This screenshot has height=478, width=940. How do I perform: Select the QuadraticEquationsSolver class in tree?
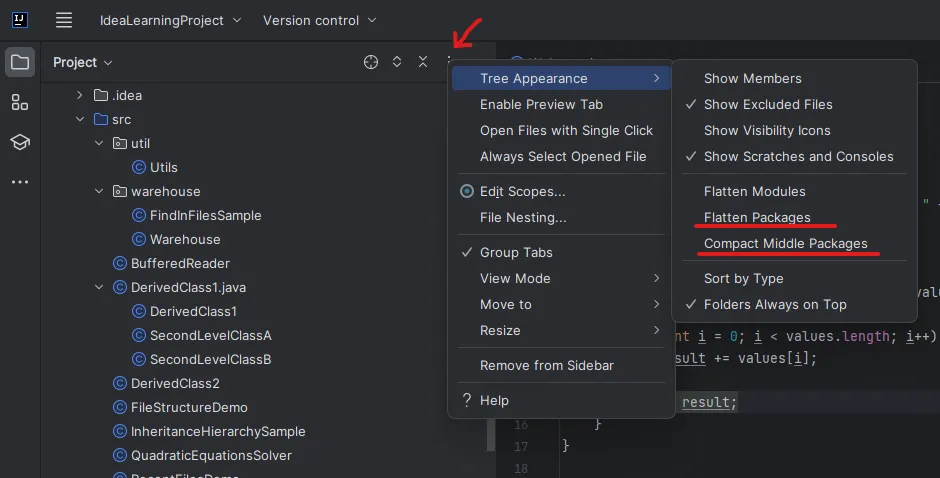(x=210, y=455)
